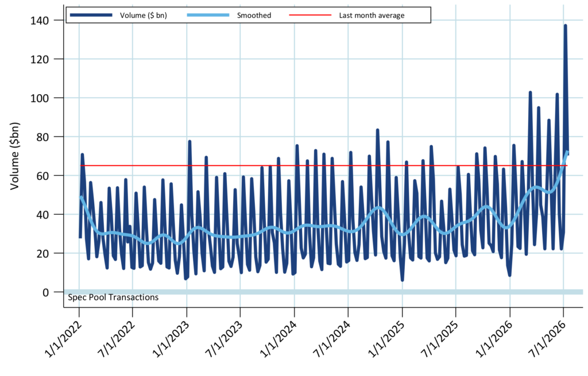Click the y-axis label 40
The image size is (588, 376).
click(x=42, y=215)
